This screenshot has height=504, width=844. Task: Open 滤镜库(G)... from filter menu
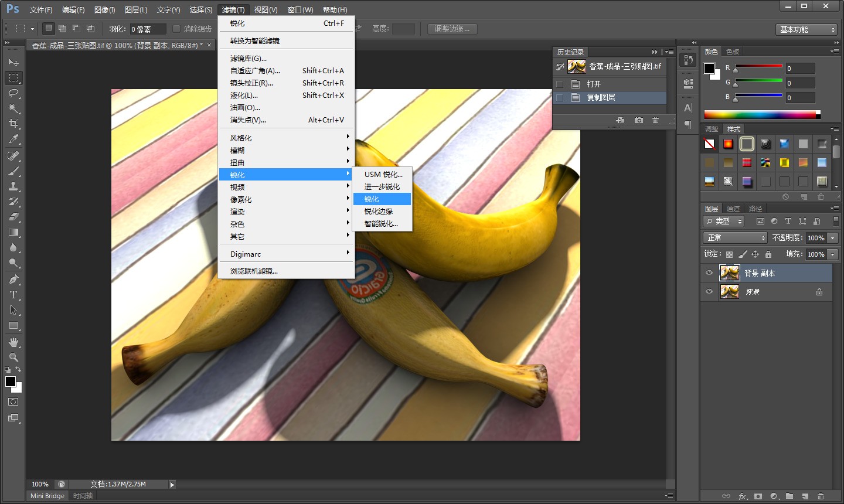tap(286, 58)
